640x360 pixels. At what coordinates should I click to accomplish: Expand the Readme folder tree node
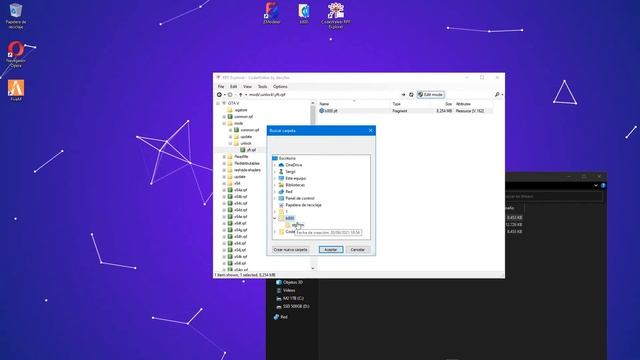(x=224, y=157)
